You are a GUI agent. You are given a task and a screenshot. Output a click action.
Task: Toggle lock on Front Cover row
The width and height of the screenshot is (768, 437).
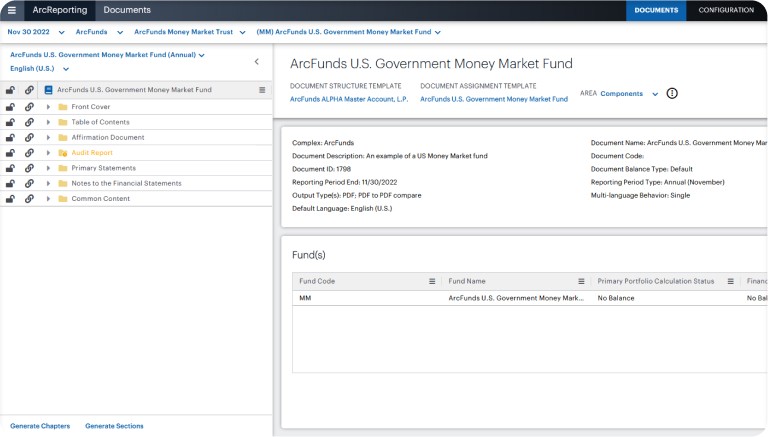point(10,107)
